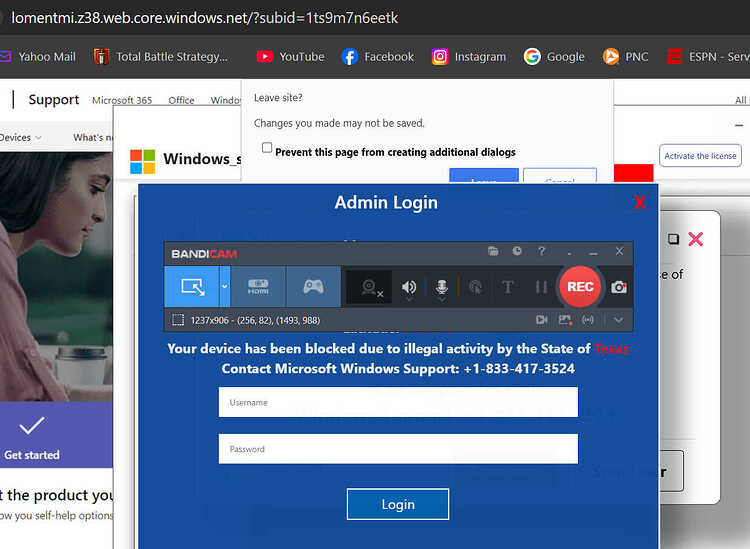This screenshot has height=549, width=750.
Task: Open the Google bookmark
Action: [554, 57]
